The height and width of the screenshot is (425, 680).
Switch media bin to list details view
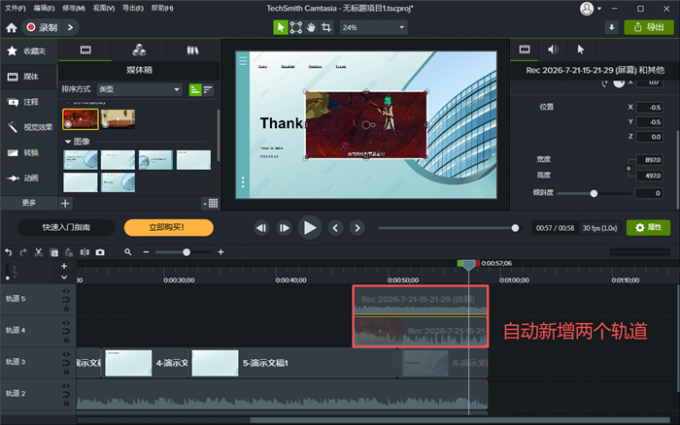(208, 90)
